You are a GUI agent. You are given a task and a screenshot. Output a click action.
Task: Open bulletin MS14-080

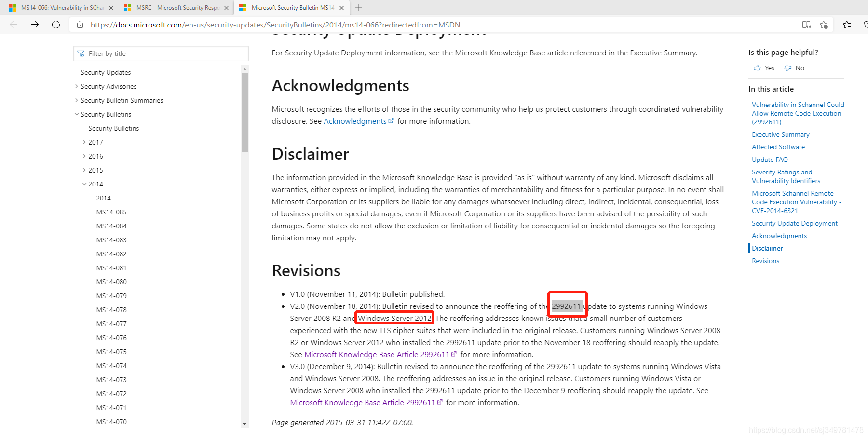coord(111,282)
